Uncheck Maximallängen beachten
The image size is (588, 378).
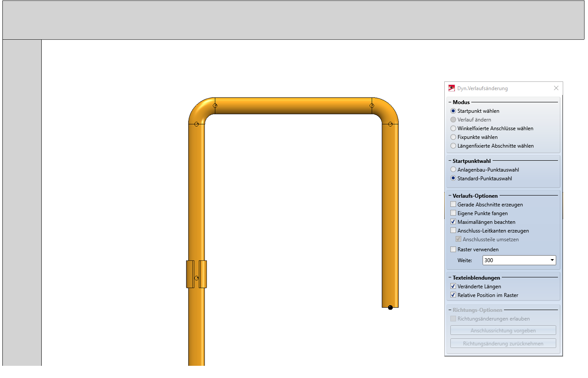point(453,222)
